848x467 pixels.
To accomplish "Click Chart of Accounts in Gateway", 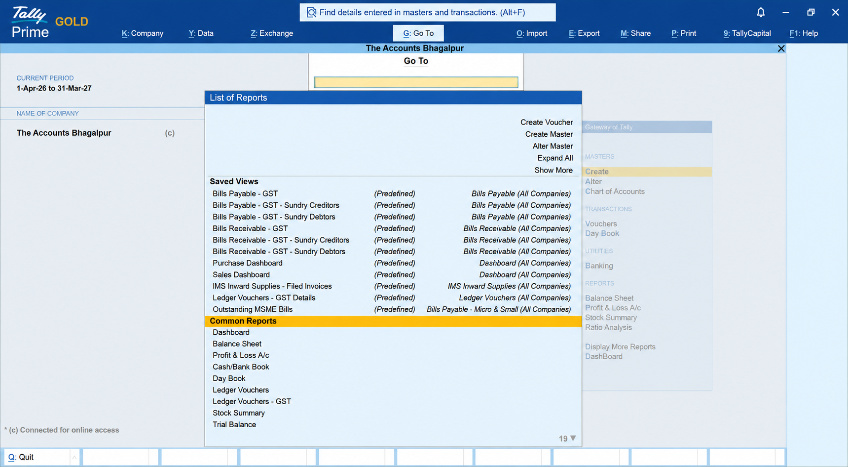I will [x=615, y=191].
